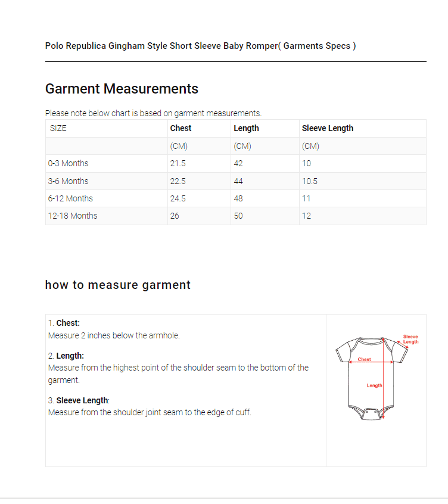Click the red Sleeve Length label in diagram
The image size is (448, 504).
[x=410, y=339]
